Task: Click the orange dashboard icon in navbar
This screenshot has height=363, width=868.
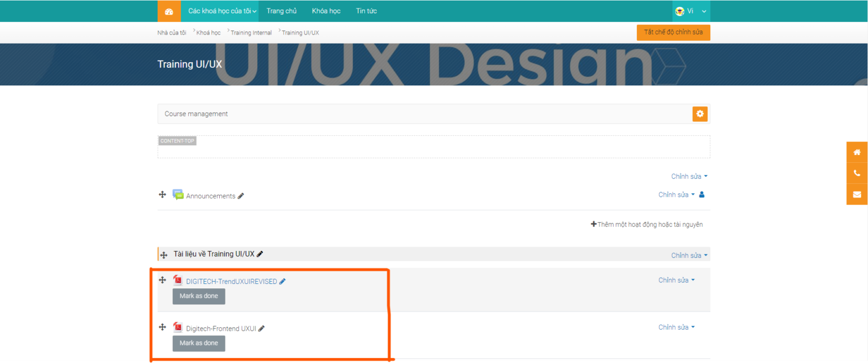Action: pos(168,11)
